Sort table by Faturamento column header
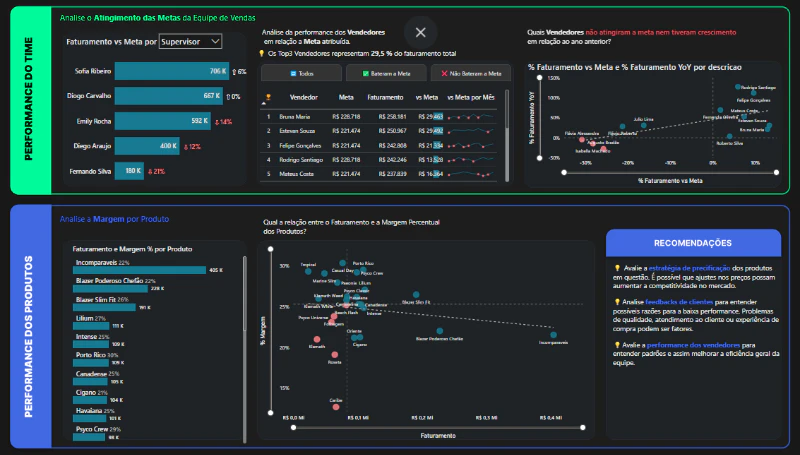 pyautogui.click(x=385, y=97)
